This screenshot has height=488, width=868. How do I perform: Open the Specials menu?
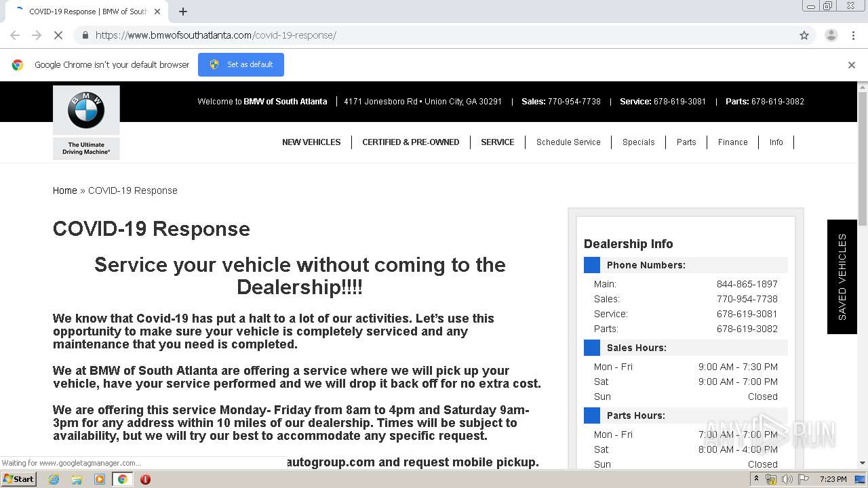click(x=639, y=142)
